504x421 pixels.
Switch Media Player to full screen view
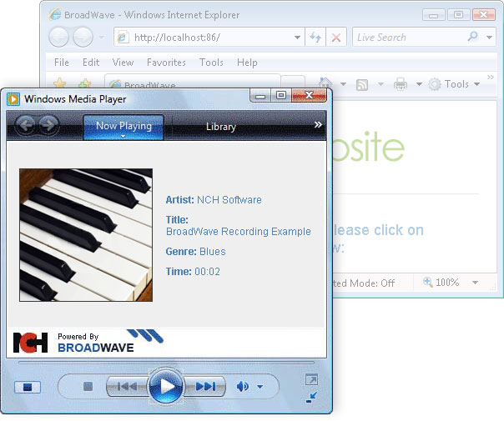(x=311, y=379)
